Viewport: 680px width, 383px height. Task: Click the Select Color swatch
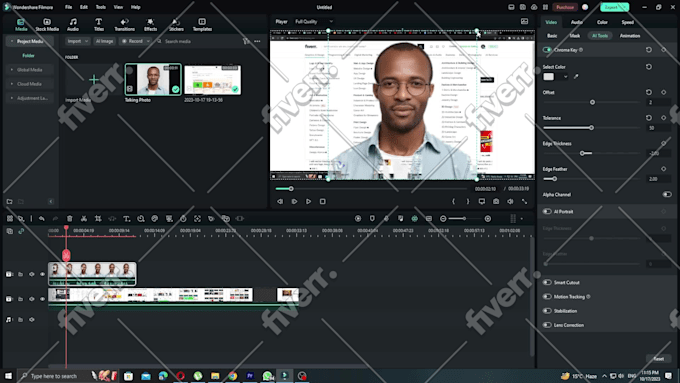549,76
